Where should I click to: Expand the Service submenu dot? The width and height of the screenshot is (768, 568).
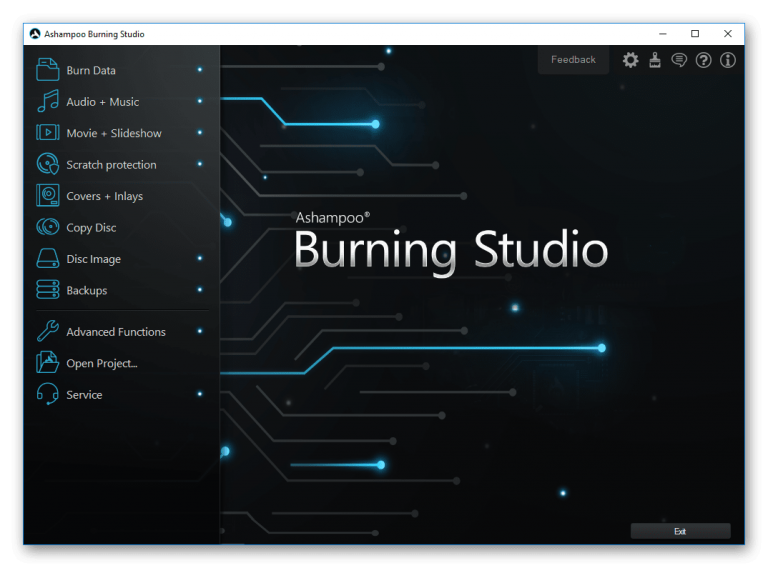[200, 394]
